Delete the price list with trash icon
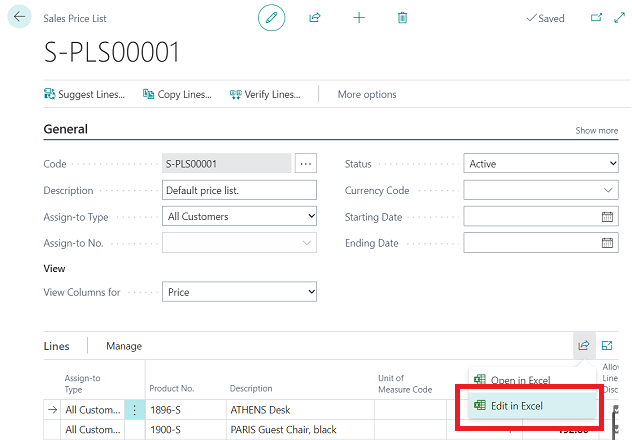 pyautogui.click(x=402, y=18)
